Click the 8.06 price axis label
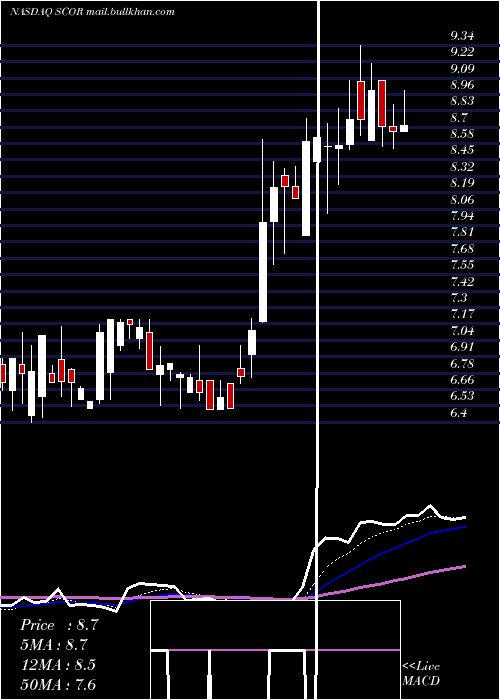 [462, 200]
